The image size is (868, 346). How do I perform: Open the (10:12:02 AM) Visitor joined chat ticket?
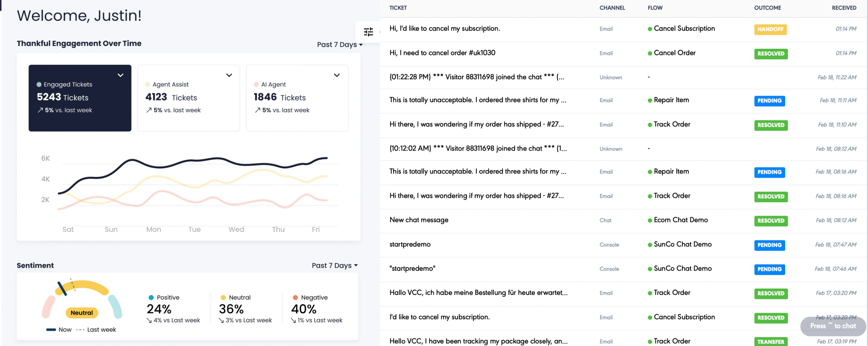coord(478,149)
